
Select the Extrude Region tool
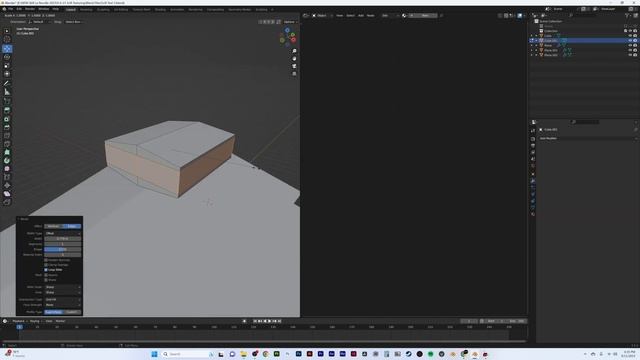coord(7,110)
